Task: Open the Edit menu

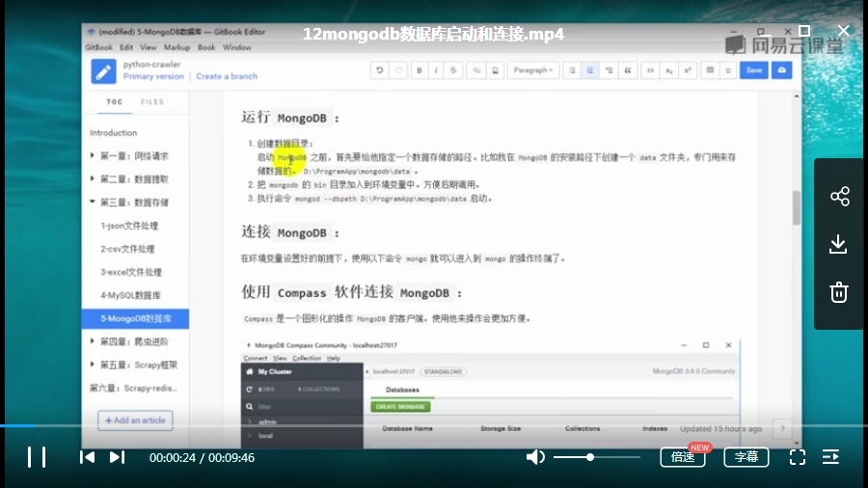Action: point(126,47)
